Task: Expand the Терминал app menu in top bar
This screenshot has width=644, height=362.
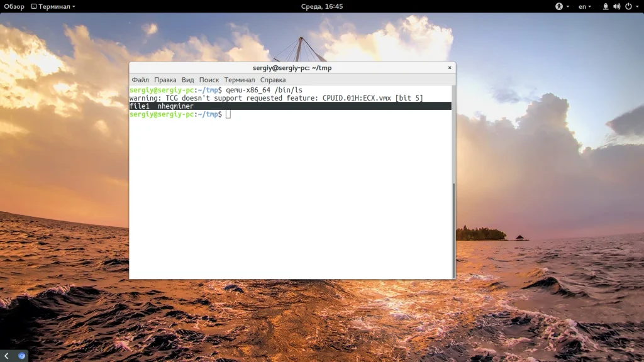Action: 53,6
